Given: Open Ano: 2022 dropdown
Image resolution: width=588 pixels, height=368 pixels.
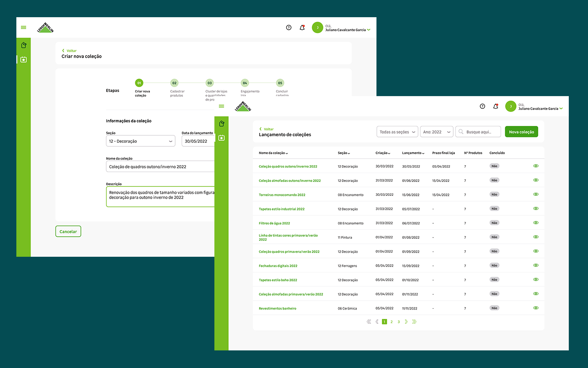Looking at the screenshot, I should [x=437, y=132].
